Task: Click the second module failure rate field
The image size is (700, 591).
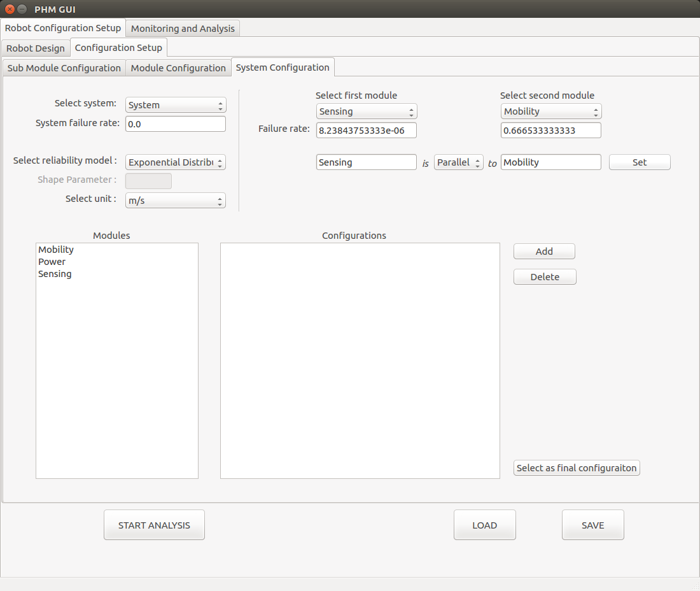Action: coord(551,131)
